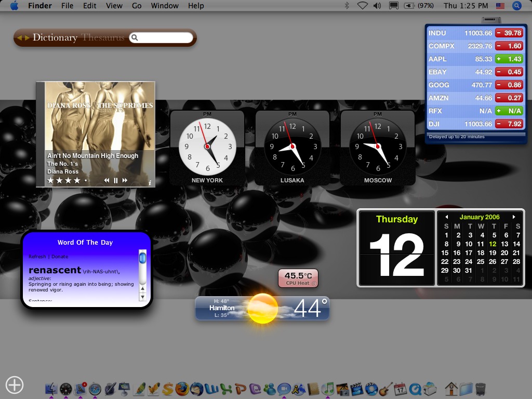The height and width of the screenshot is (399, 532).
Task: Open Address Book from the Dock
Action: point(313,389)
